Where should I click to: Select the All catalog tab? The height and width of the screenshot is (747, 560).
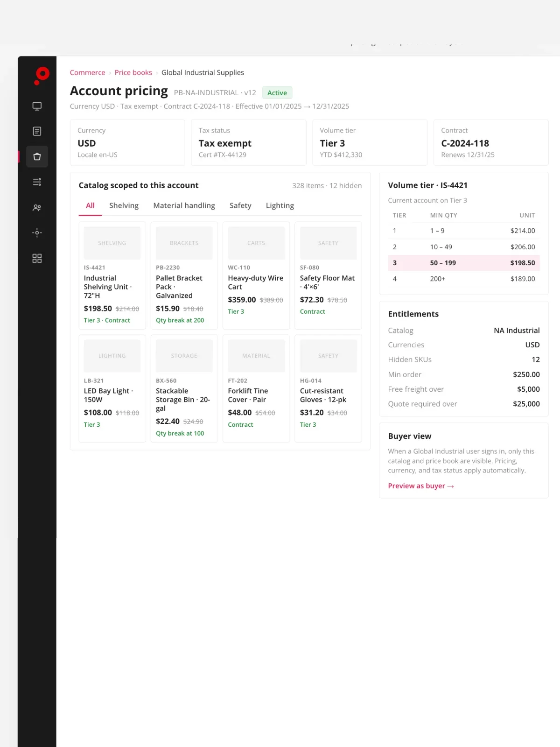pos(90,205)
